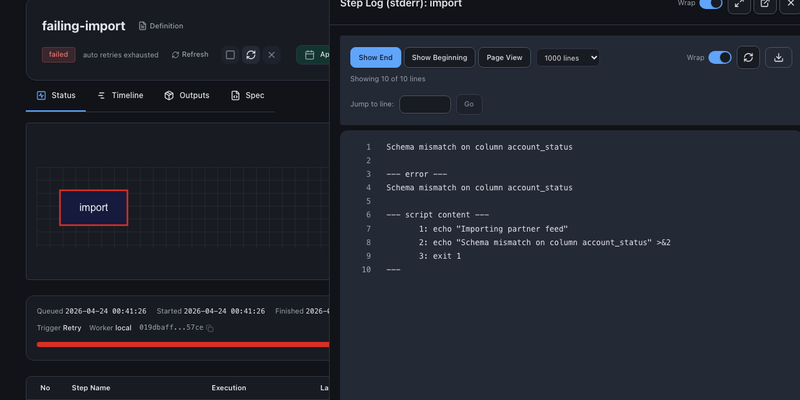Click the Refresh button next to auto retries exhausted

pyautogui.click(x=190, y=55)
